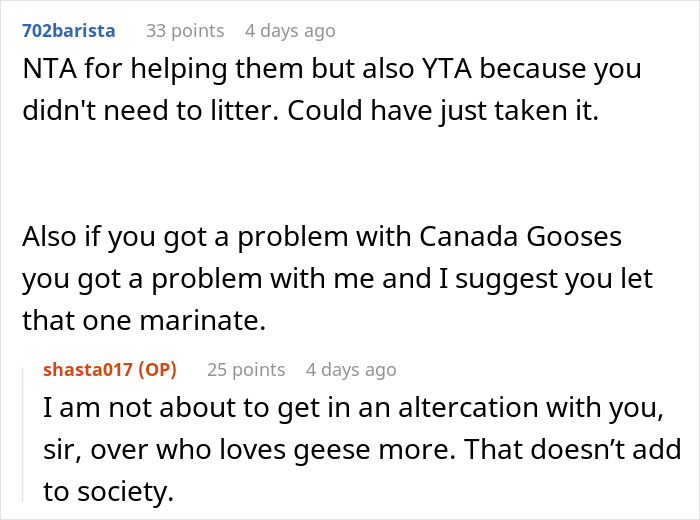Click the sentence Could have just taken it
The height and width of the screenshot is (520, 700).
[x=443, y=111]
